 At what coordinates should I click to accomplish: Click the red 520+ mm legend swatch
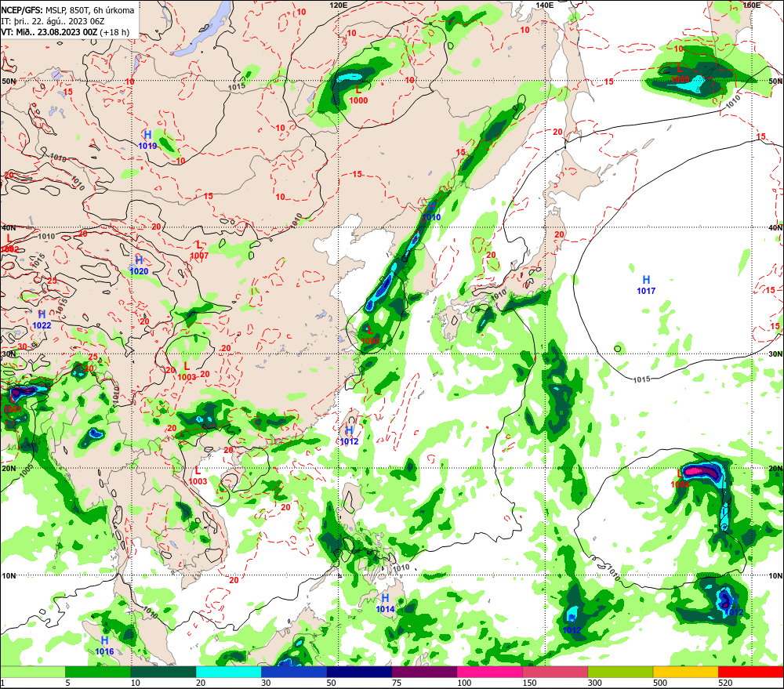750,672
